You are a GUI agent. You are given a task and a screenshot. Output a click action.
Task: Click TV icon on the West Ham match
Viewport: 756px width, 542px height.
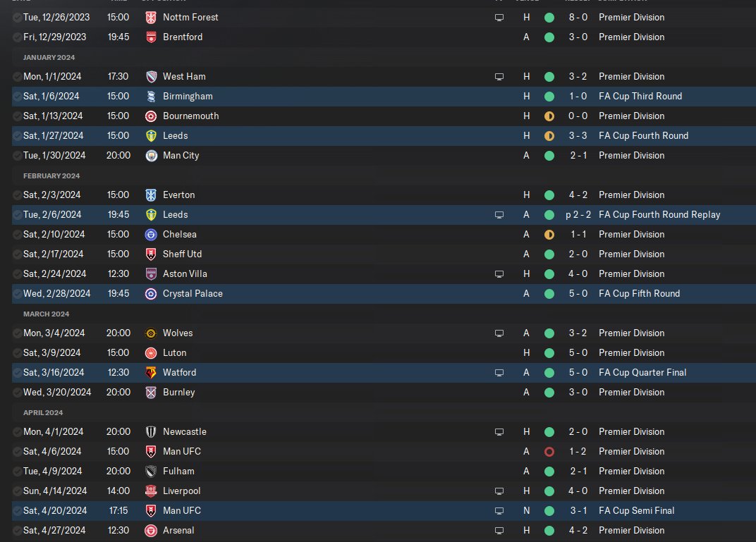(x=499, y=76)
